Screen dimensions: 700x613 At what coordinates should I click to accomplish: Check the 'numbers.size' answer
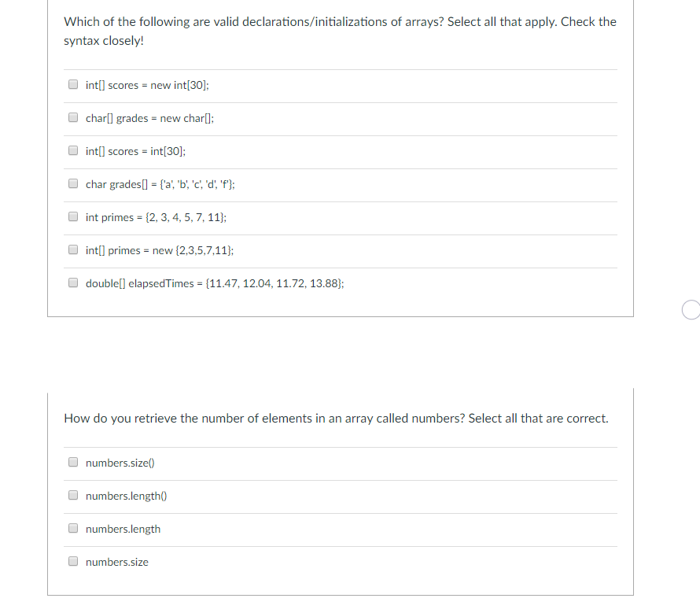(72, 560)
